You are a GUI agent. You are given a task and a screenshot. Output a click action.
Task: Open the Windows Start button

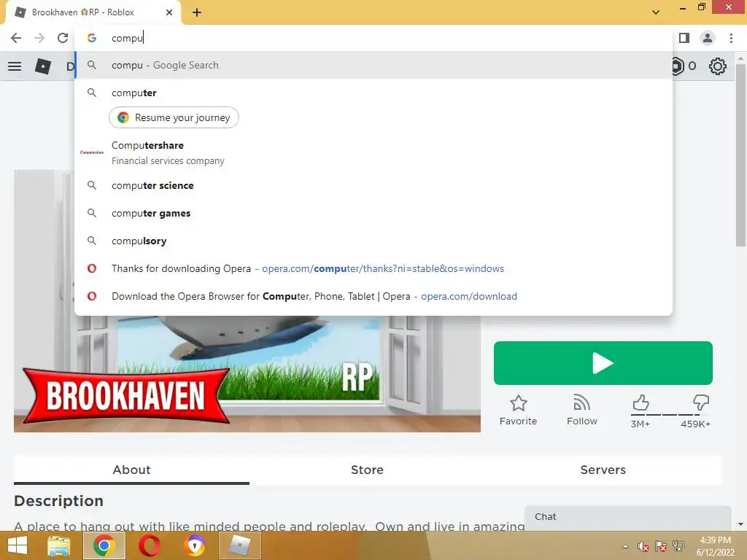pos(18,545)
